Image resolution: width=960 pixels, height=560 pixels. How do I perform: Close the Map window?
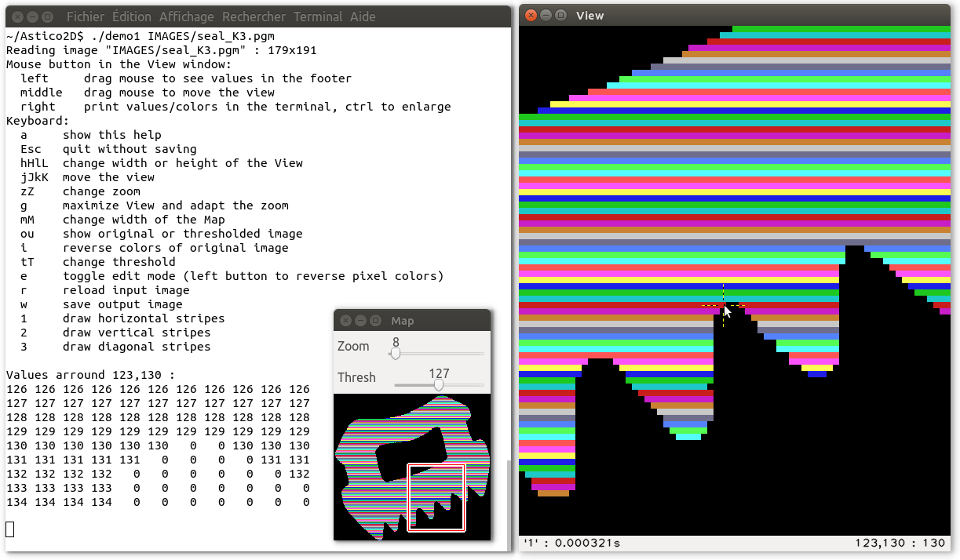(x=346, y=321)
